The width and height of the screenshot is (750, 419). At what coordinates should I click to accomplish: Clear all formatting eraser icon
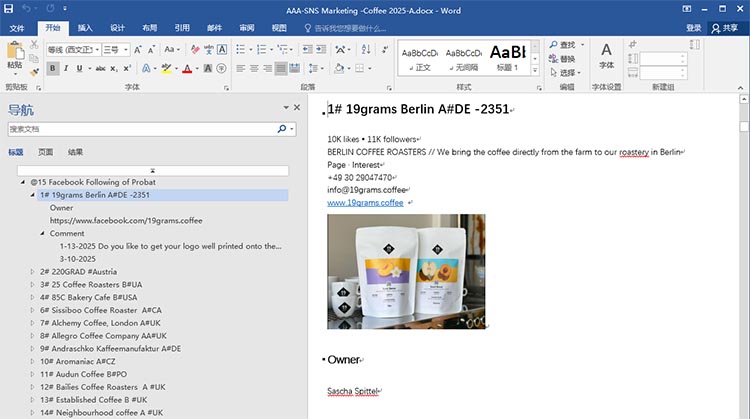click(195, 49)
